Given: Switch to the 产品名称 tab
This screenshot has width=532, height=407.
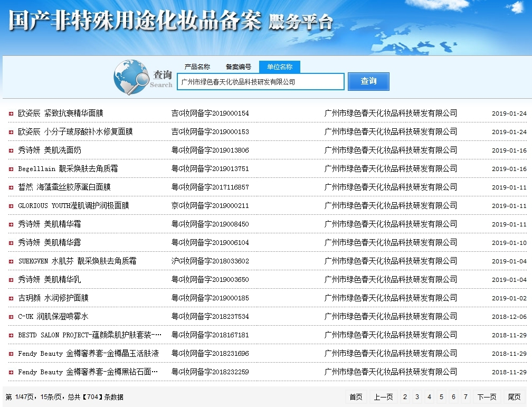Looking at the screenshot, I should (196, 67).
